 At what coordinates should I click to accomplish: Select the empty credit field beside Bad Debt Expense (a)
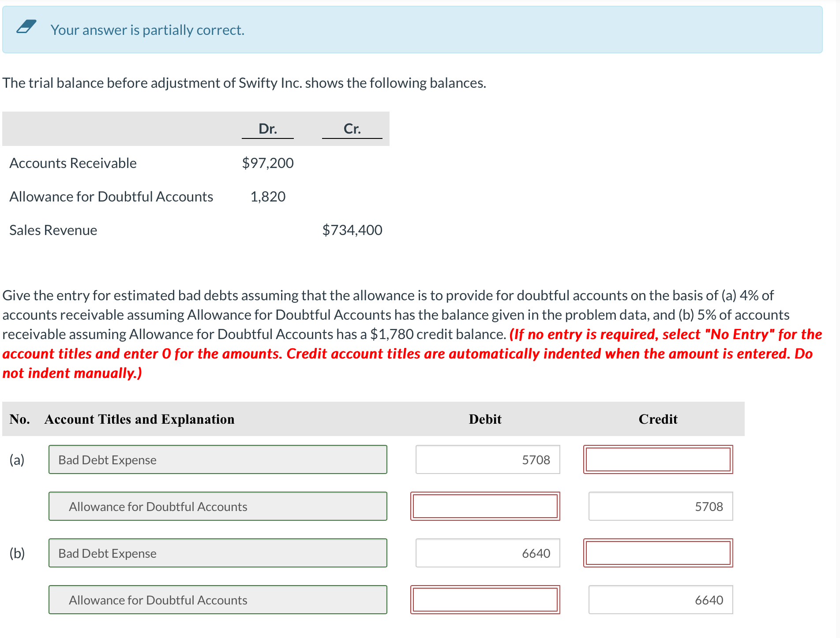point(658,459)
